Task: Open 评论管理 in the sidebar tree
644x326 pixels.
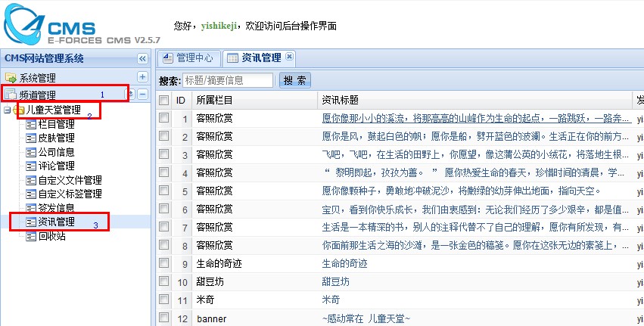Action: coord(56,166)
